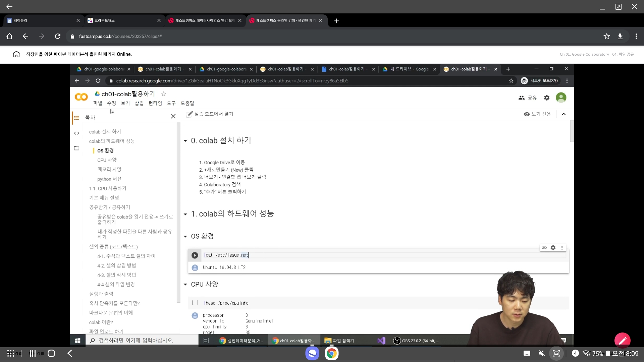
Task: Download via the browser toolbar icon
Action: [x=620, y=36]
